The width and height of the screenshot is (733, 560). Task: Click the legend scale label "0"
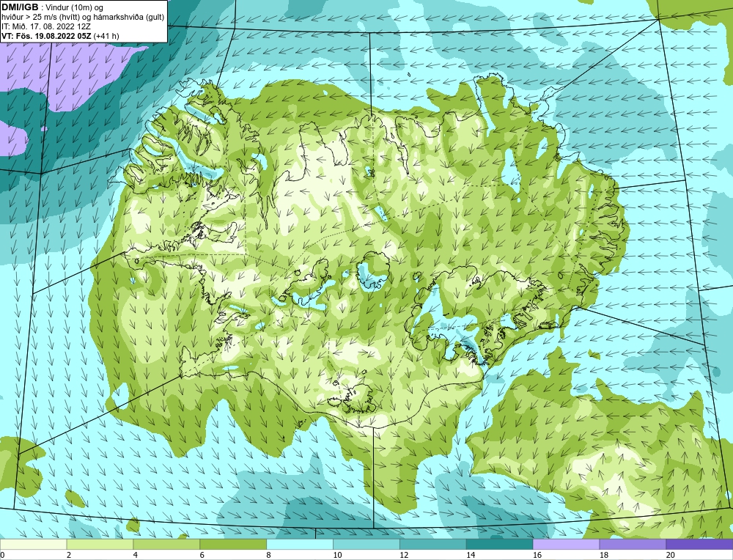pyautogui.click(x=2, y=555)
